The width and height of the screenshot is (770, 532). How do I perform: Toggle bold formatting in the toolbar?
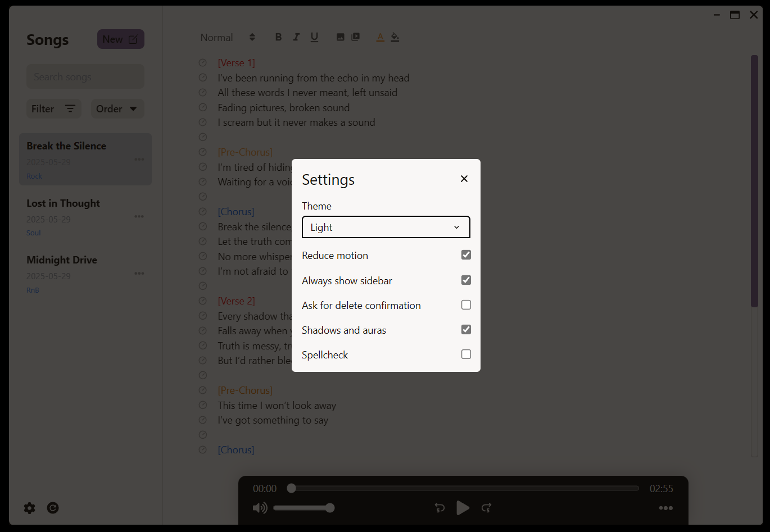tap(278, 37)
